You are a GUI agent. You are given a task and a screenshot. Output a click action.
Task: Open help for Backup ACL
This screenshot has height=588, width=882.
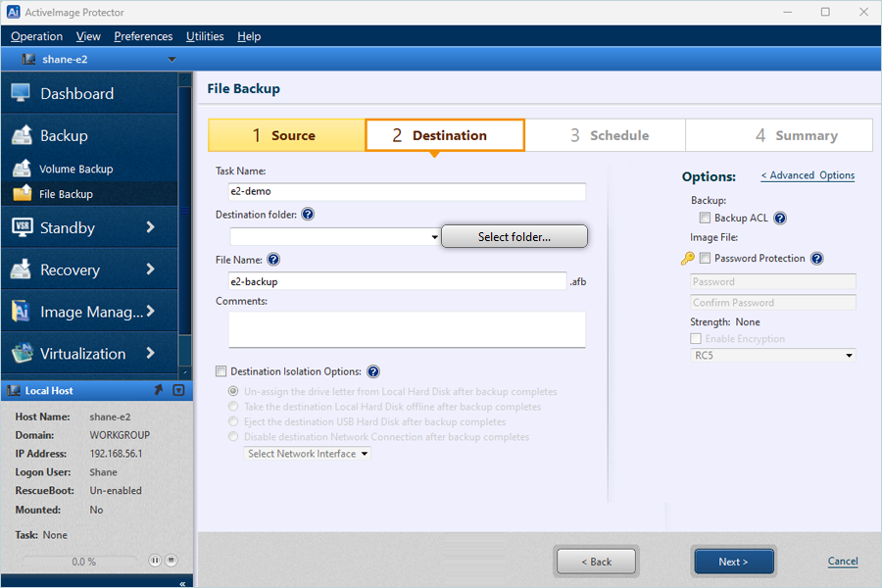point(780,218)
